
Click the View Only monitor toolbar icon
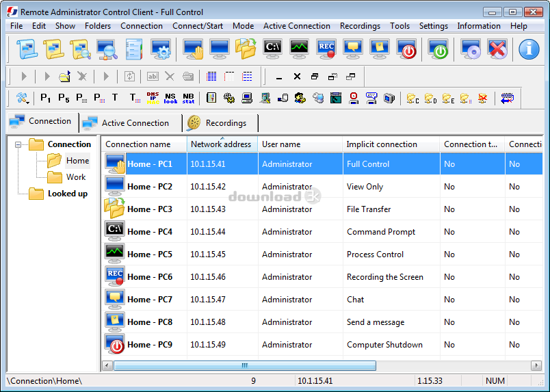tap(220, 49)
